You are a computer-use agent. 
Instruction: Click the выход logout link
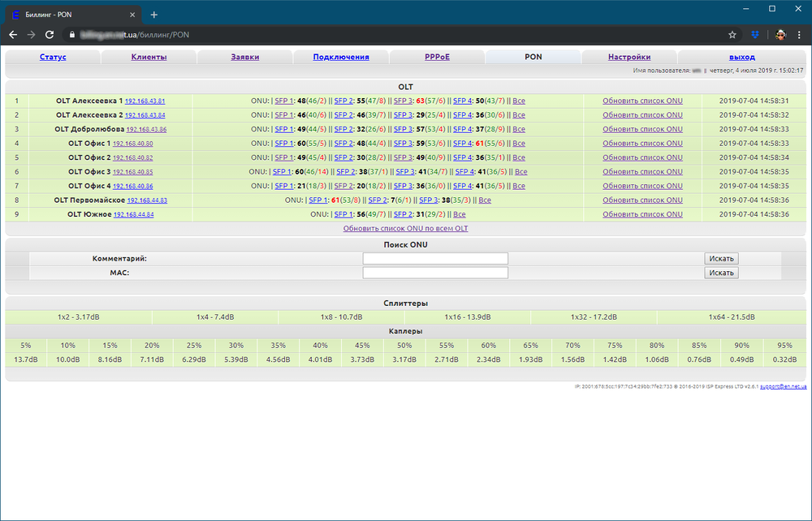pos(741,57)
